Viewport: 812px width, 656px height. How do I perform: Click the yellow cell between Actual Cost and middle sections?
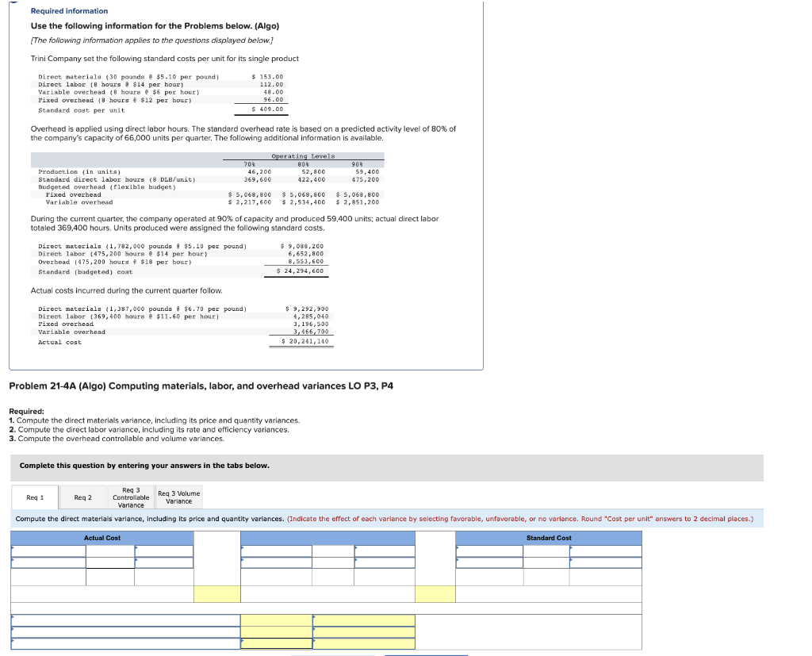click(217, 594)
